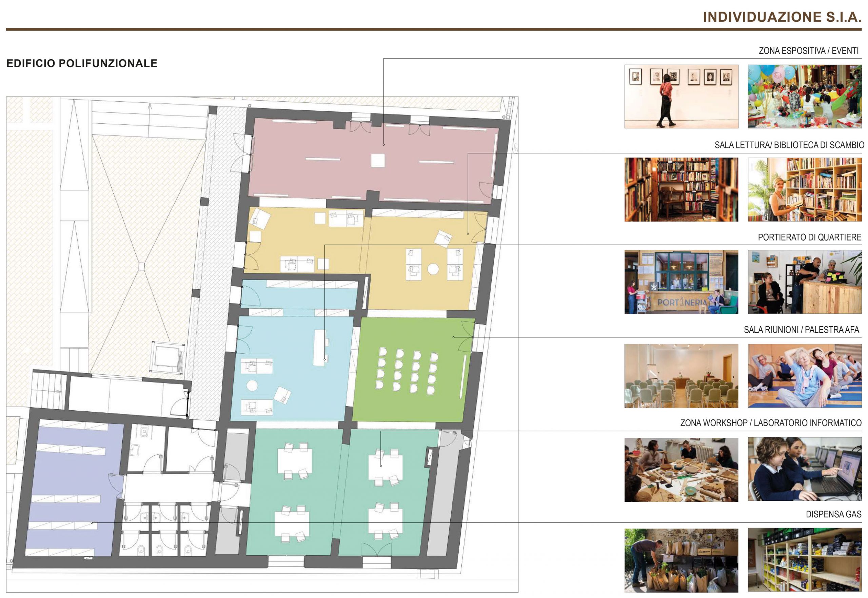Image resolution: width=868 pixels, height=598 pixels.
Task: Open the dark wood library bookshelf photo
Action: [681, 189]
